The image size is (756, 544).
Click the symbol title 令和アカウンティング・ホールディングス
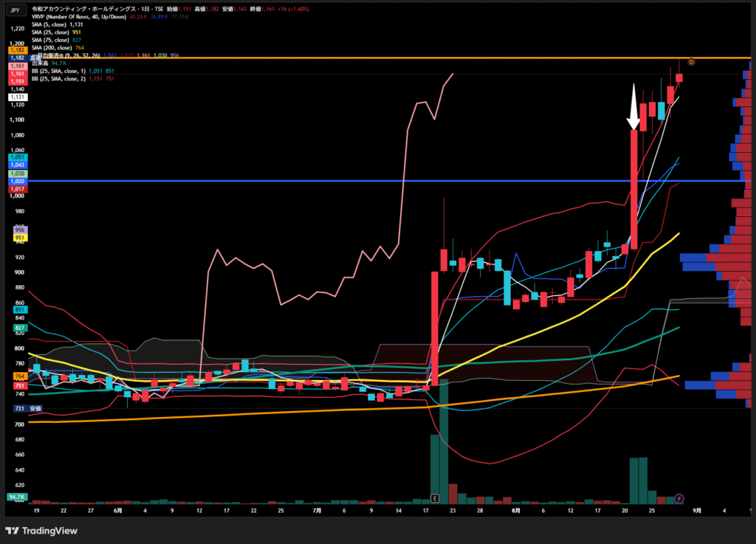[x=83, y=9]
